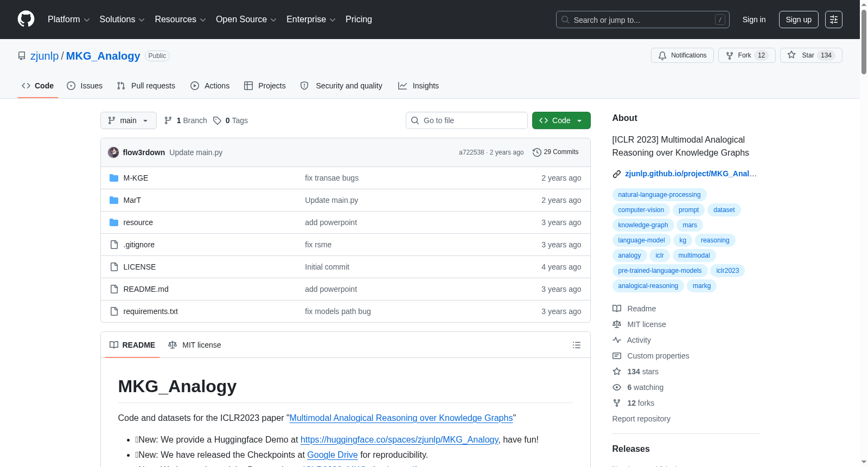
Task: View the 29 Commits history
Action: [x=556, y=152]
